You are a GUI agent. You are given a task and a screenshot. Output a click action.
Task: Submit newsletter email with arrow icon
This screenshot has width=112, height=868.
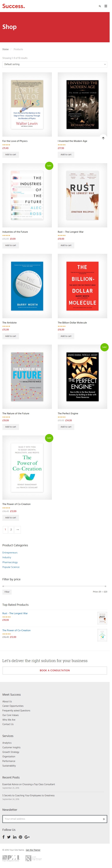(x=104, y=819)
